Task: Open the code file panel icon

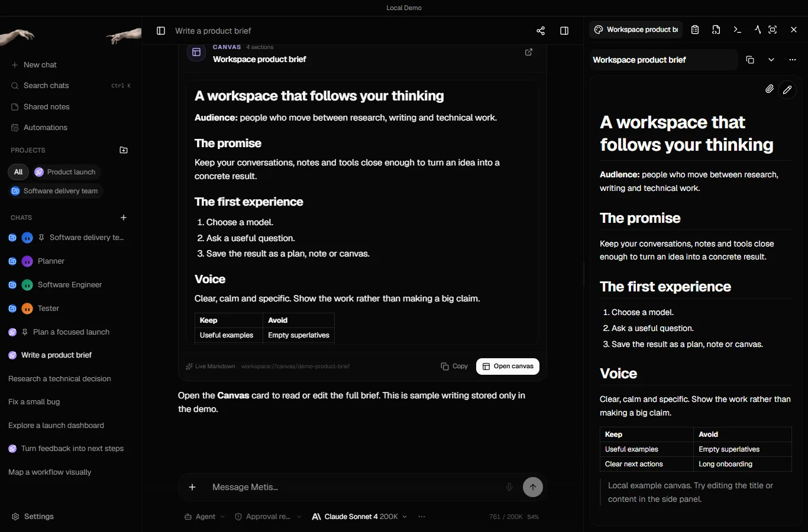Action: 716,30
